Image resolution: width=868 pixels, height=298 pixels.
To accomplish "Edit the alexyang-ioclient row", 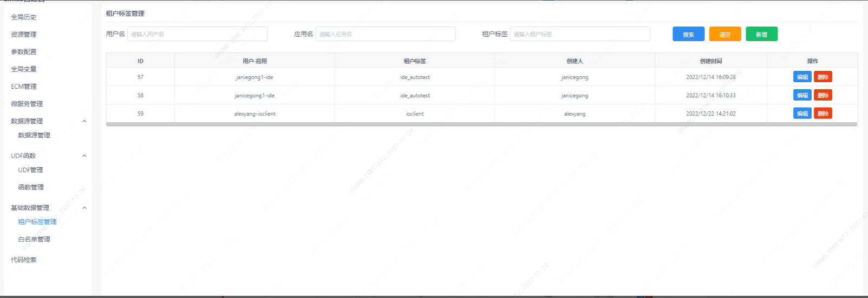I will [x=802, y=114].
